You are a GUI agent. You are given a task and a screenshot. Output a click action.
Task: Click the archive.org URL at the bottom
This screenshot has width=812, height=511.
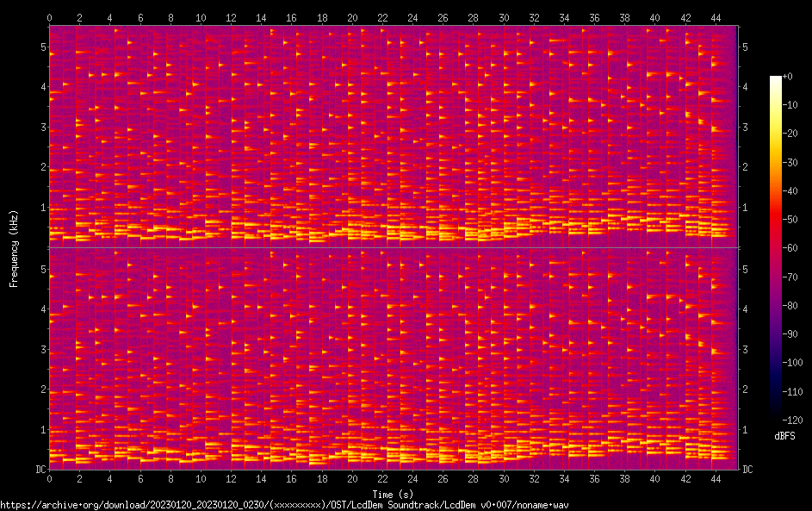[x=284, y=505]
